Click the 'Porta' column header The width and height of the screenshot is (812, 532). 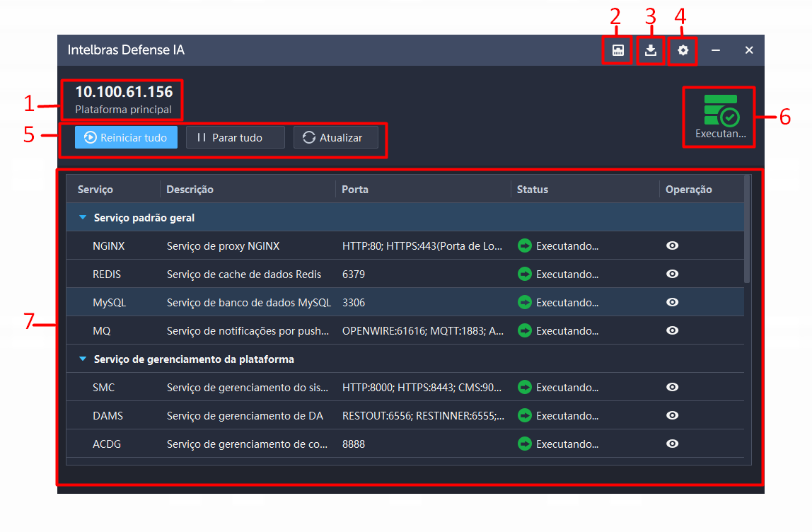pos(355,190)
